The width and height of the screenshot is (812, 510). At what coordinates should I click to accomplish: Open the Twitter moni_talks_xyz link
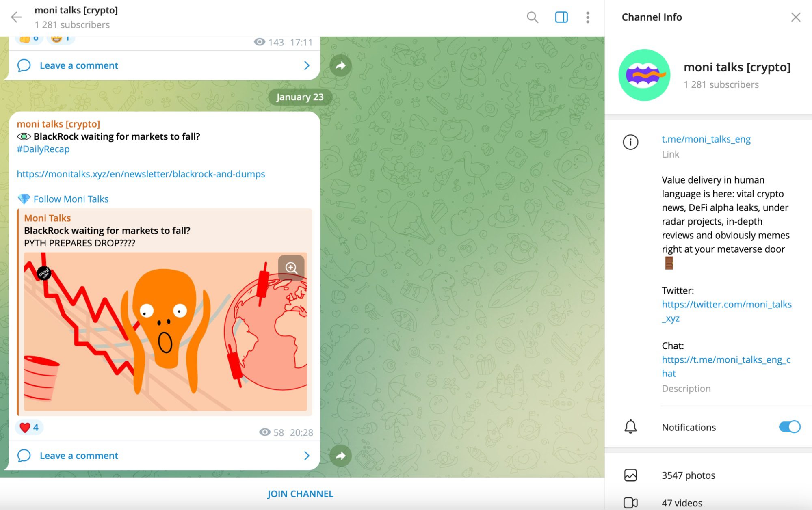click(x=726, y=311)
